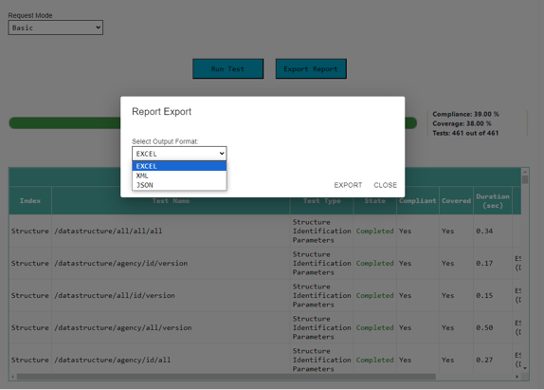544x390 pixels.
Task: Select EXCEL option in format list
Action: click(179, 166)
